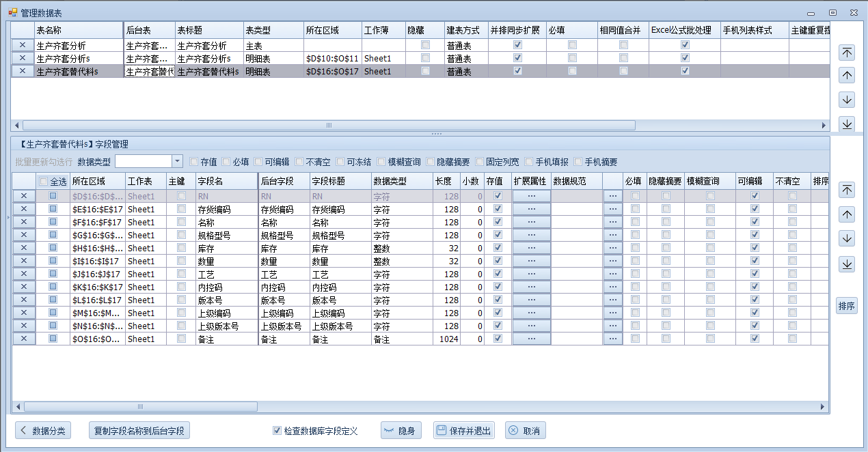
Task: Toggle 检查数据库字段定义 checkbox
Action: 277,431
